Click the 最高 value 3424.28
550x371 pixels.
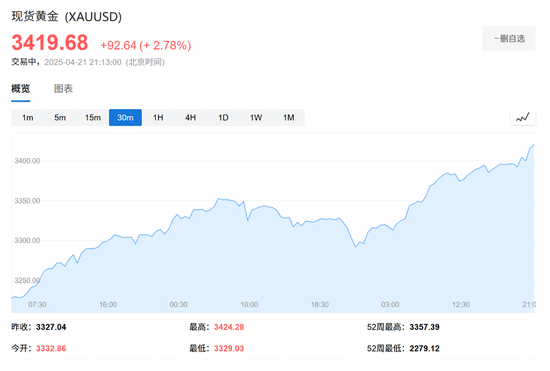229,327
